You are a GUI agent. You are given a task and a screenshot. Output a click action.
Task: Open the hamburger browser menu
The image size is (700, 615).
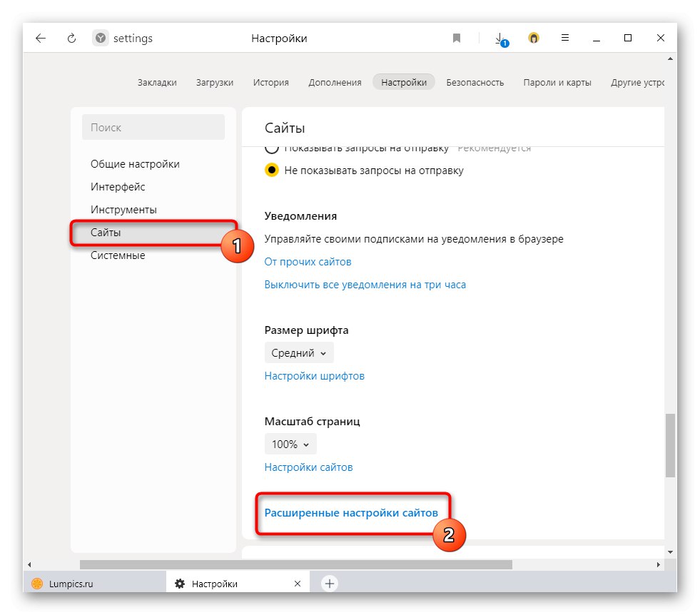point(564,38)
